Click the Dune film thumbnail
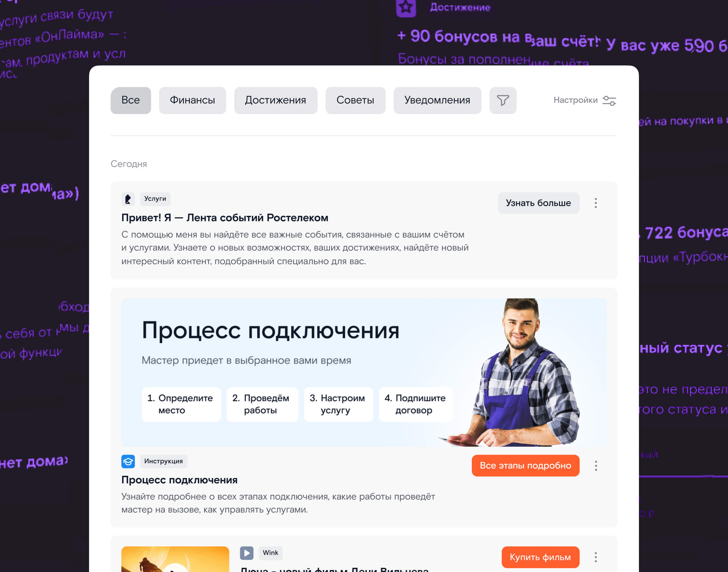The image size is (728, 572). pyautogui.click(x=175, y=559)
